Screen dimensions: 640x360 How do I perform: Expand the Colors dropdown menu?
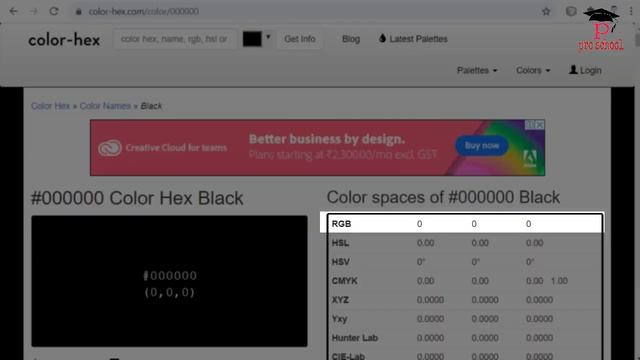(533, 71)
